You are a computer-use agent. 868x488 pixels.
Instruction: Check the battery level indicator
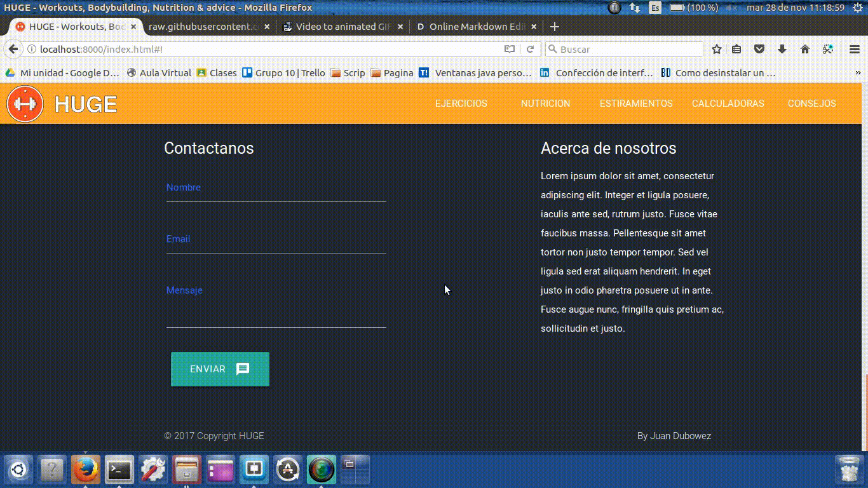tap(676, 8)
